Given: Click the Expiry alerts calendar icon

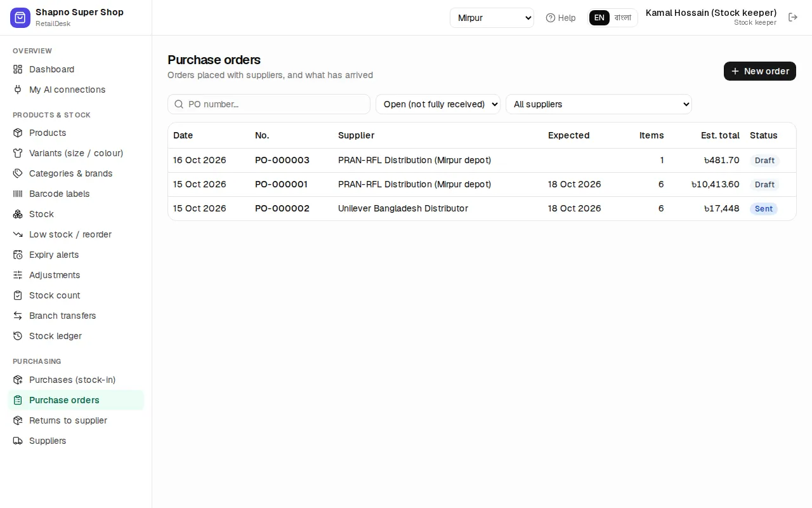Looking at the screenshot, I should coord(18,255).
